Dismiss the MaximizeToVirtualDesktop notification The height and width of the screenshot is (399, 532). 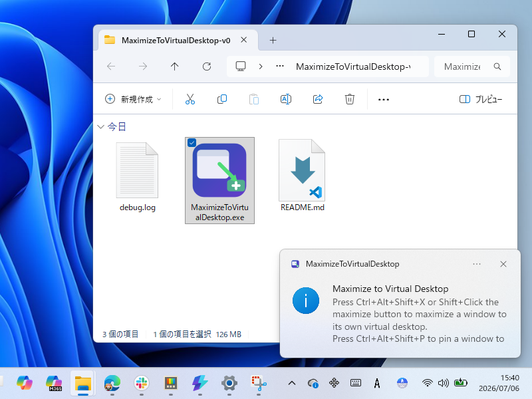(x=503, y=264)
